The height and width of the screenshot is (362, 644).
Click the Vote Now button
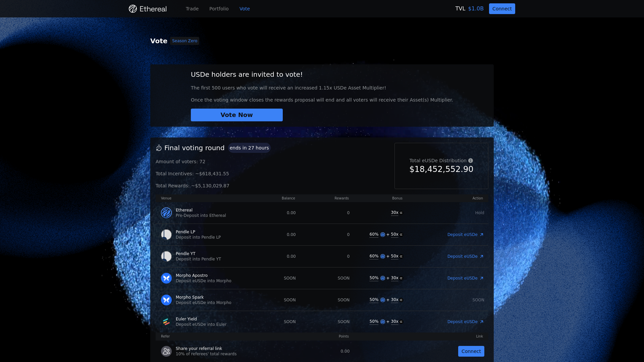tap(237, 115)
